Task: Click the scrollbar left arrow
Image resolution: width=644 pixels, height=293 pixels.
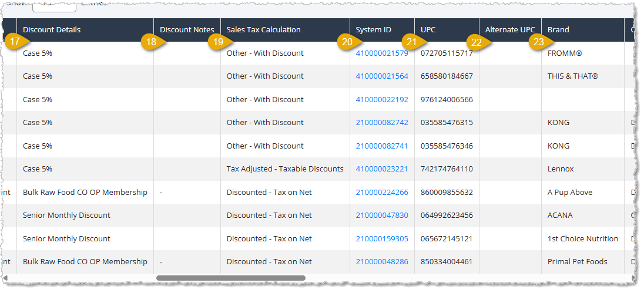Action: [x=5, y=278]
